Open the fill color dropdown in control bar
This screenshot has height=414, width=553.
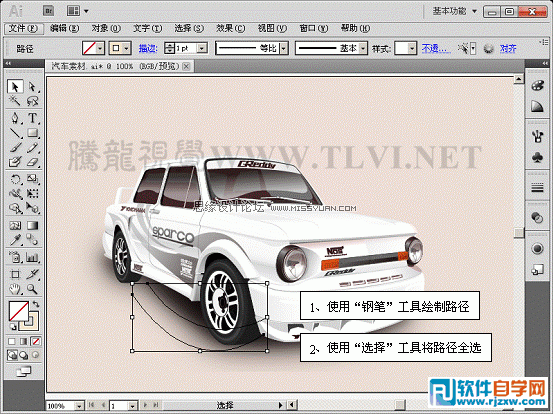click(x=100, y=48)
